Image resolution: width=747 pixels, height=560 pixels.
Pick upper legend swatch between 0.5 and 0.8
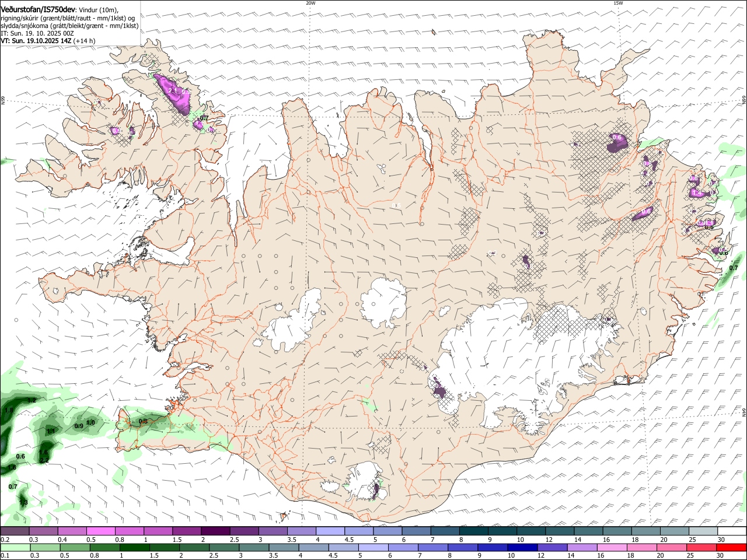pos(100,531)
